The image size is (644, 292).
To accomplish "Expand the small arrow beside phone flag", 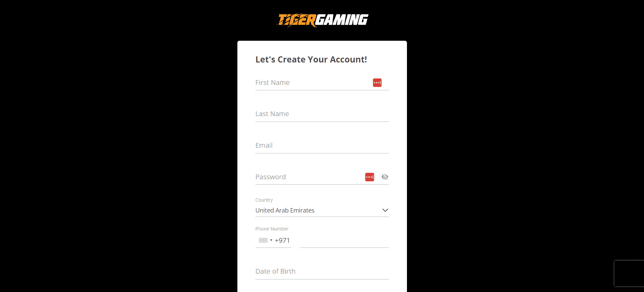I will click(x=271, y=240).
